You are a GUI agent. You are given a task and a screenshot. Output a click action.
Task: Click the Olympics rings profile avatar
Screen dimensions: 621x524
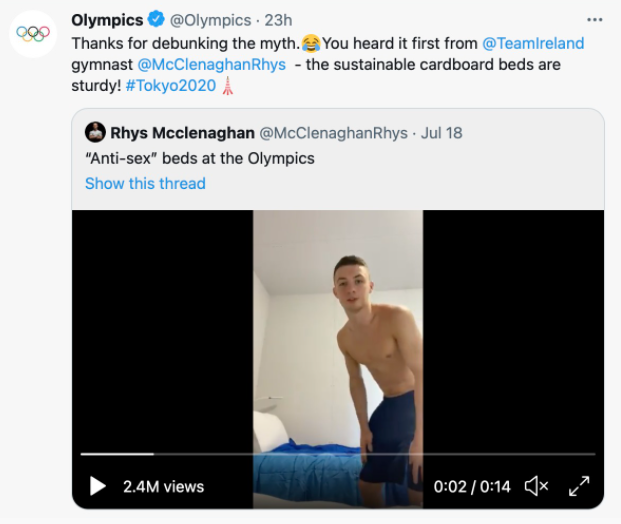31,34
